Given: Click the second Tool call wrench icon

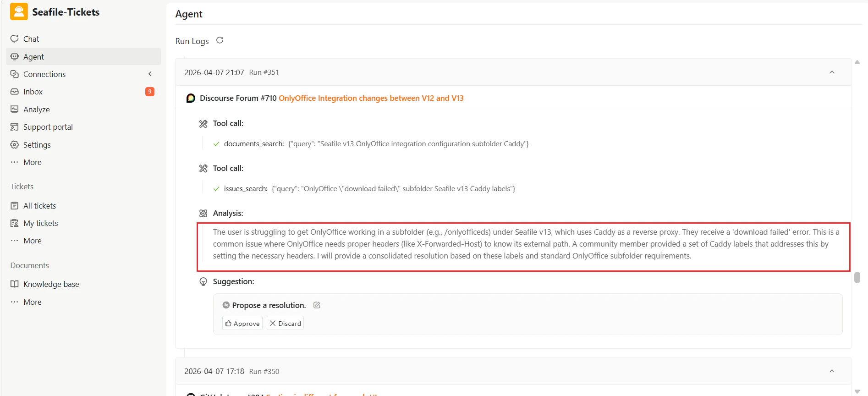Looking at the screenshot, I should [203, 169].
